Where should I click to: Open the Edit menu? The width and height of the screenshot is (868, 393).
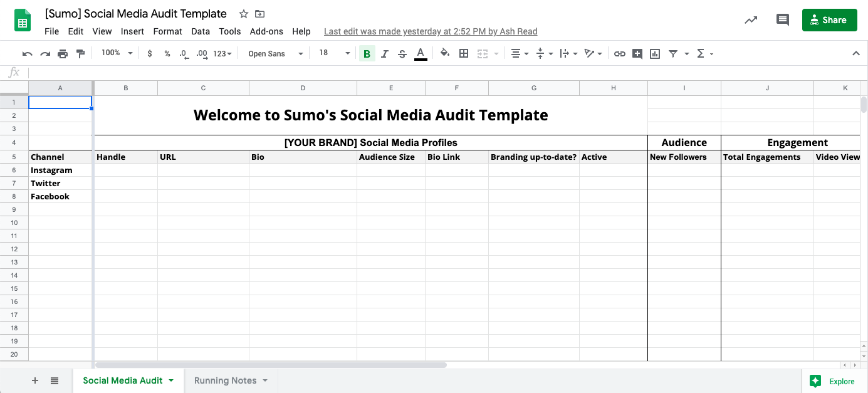[x=76, y=31]
